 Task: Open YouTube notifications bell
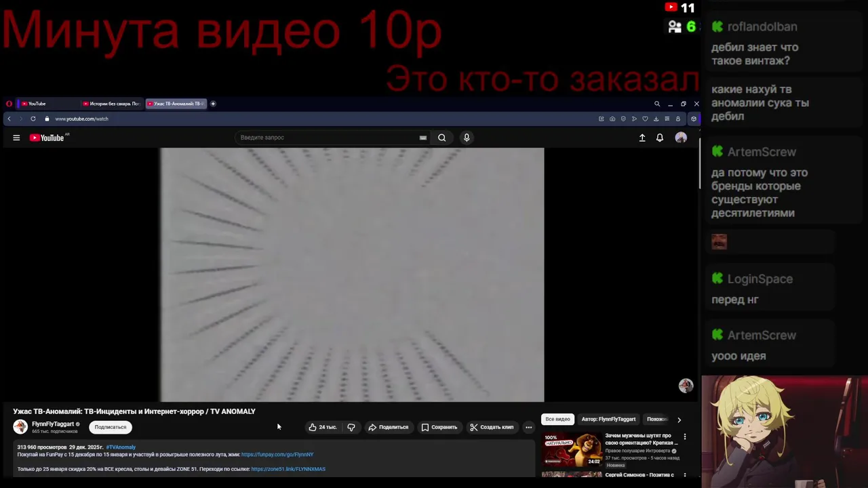[x=660, y=138]
